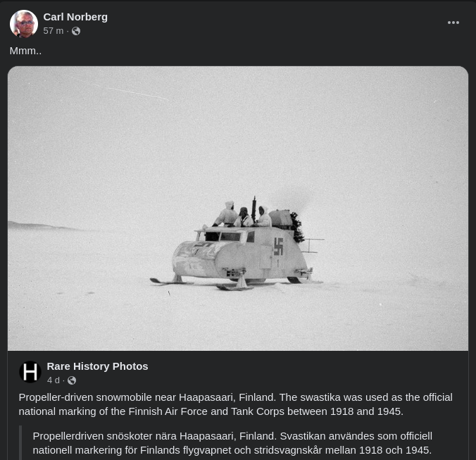
Task: Open the 57 m post timestamp
Action: pos(53,31)
